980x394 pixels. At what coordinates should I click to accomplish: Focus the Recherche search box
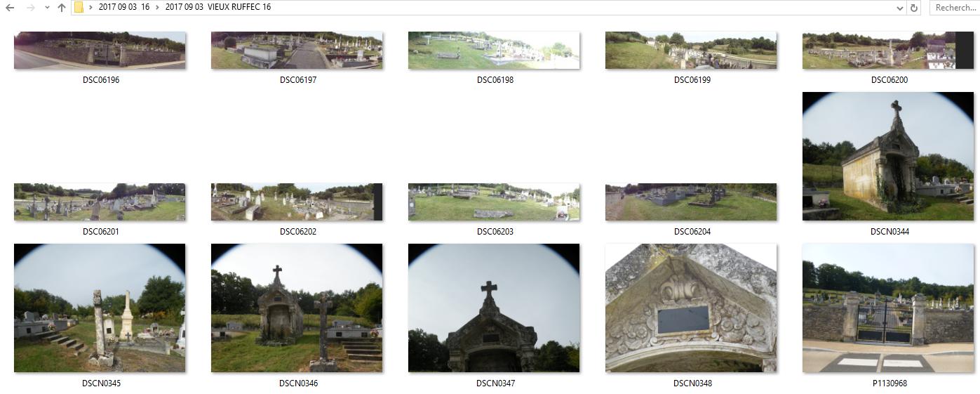(955, 8)
